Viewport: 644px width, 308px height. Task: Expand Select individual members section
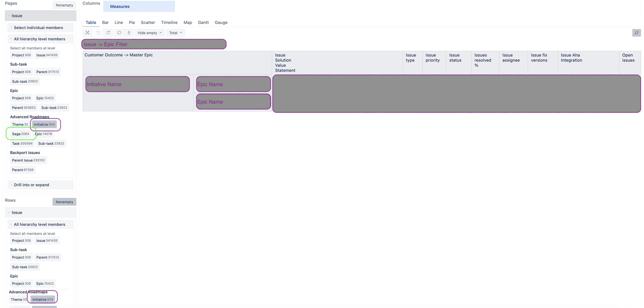click(x=38, y=28)
